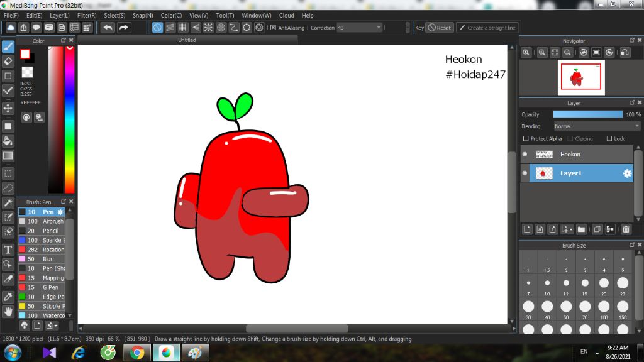Open Windows Start button

(13, 353)
